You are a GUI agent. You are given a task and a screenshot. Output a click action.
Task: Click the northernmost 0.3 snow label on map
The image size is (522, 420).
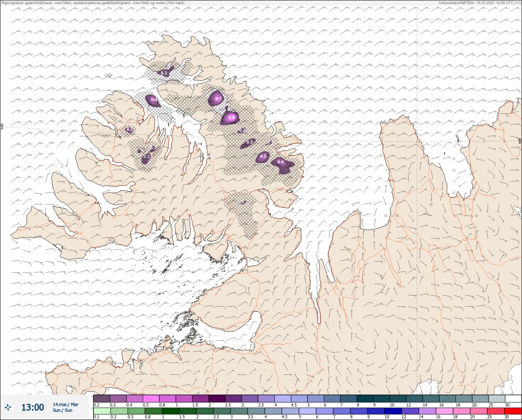164,73
